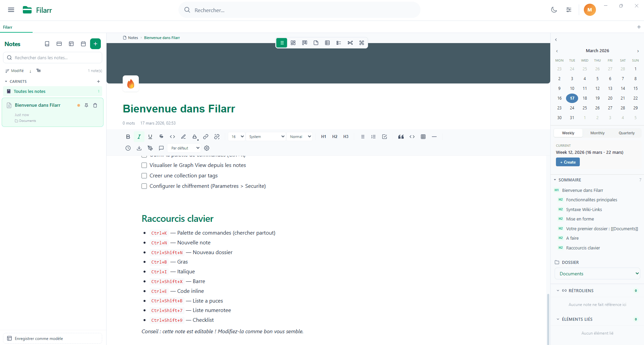Open the font color picker in the toolbar
The image size is (644, 345).
point(195,137)
